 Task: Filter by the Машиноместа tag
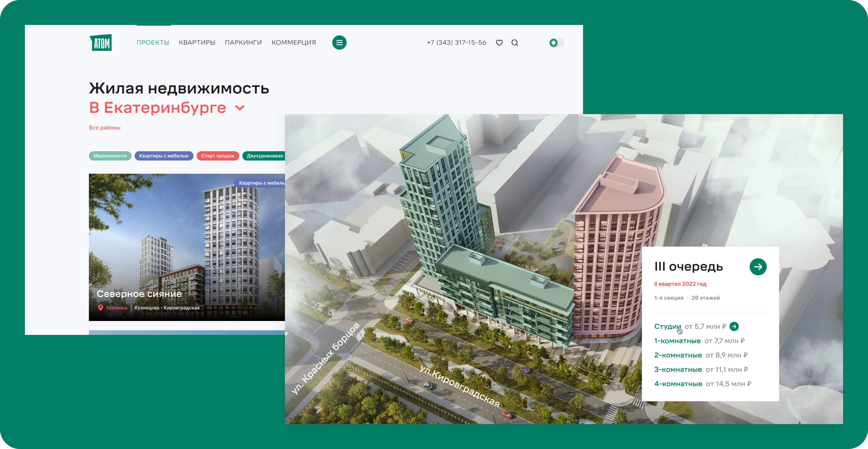(110, 156)
